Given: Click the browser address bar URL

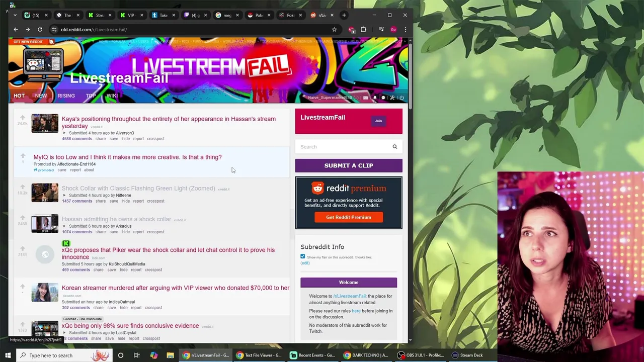Looking at the screenshot, I should 94,29.
